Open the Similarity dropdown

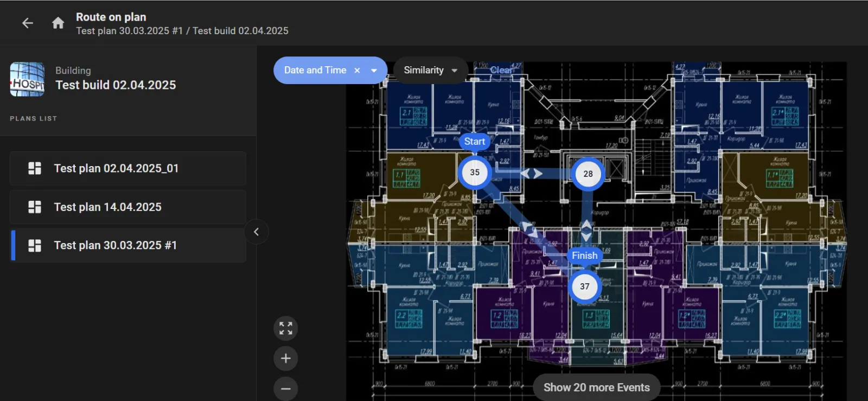point(431,71)
